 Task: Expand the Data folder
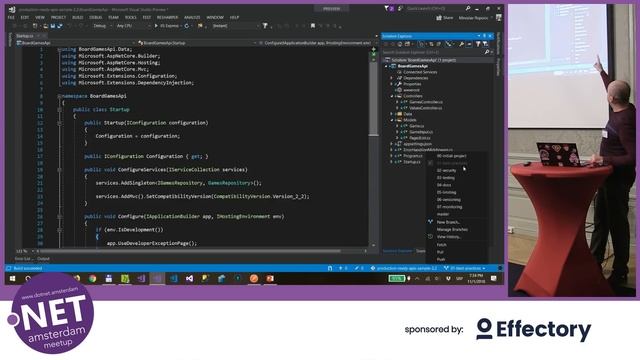[x=392, y=114]
